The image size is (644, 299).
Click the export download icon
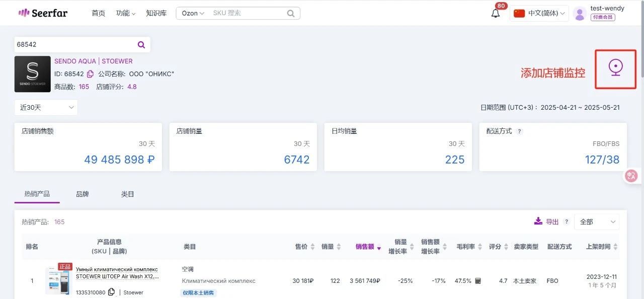coord(538,221)
